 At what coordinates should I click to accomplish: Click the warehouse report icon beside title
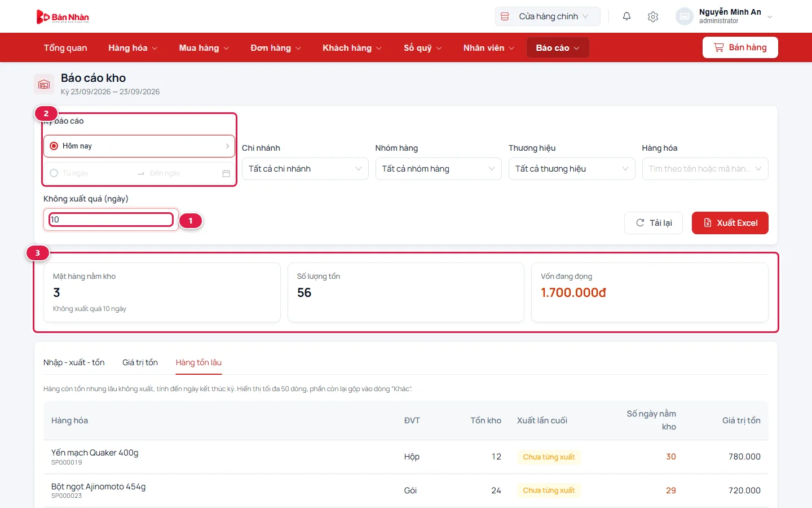[x=44, y=85]
